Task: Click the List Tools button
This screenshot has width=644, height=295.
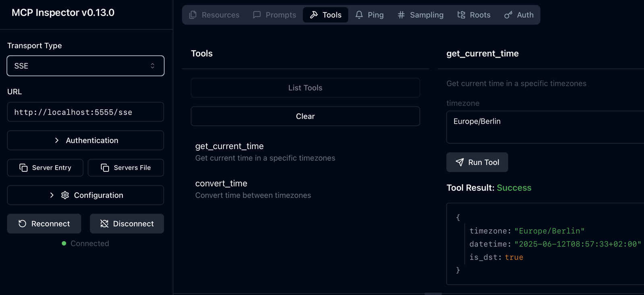Action: click(305, 88)
